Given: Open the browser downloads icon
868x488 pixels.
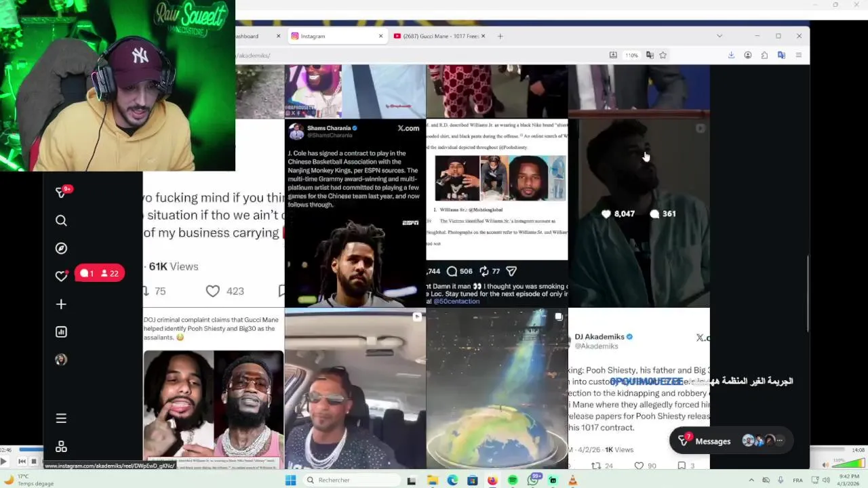Looking at the screenshot, I should 731,55.
